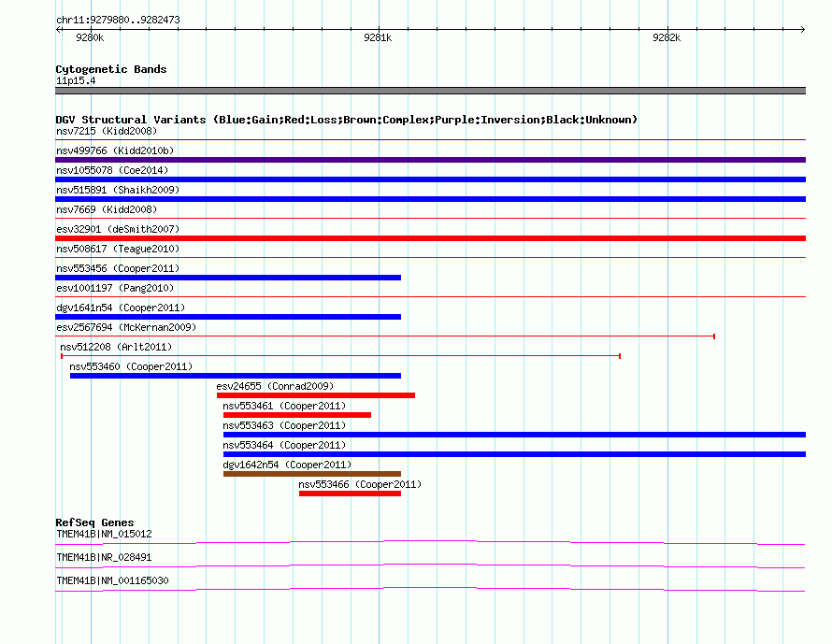Select the nsv508617 (Teague2010) label
Viewport: 832px width, 644px height.
tap(118, 249)
